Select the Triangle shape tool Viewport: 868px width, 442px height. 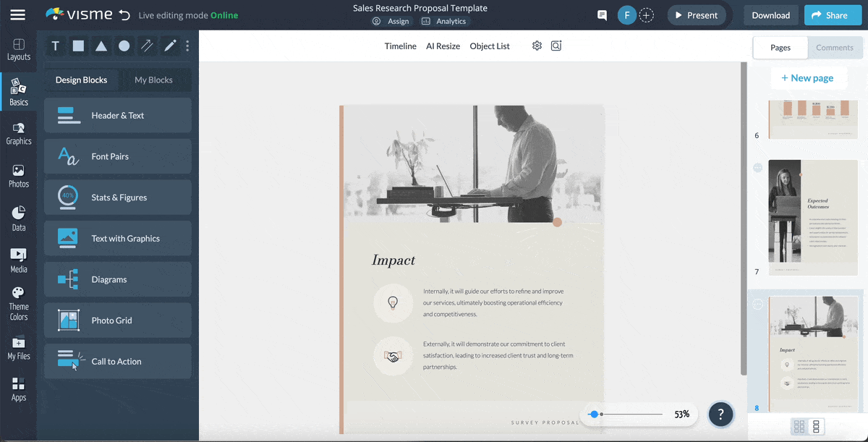pos(101,46)
